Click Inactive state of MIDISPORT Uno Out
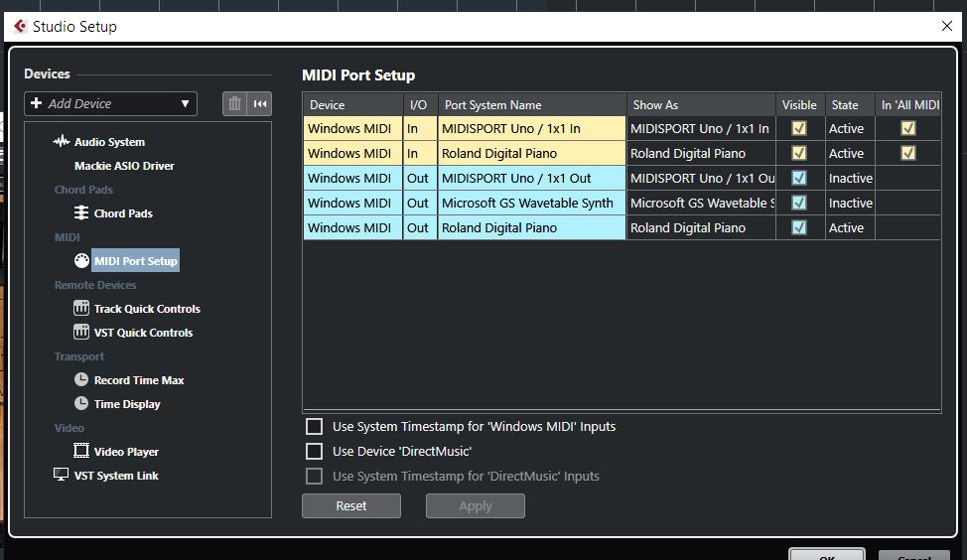This screenshot has width=967, height=560. pos(850,178)
